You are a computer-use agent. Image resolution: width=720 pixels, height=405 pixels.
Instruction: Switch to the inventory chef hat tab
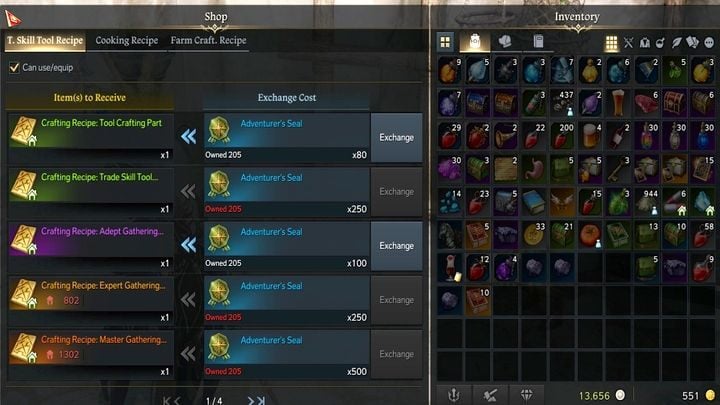(x=506, y=41)
